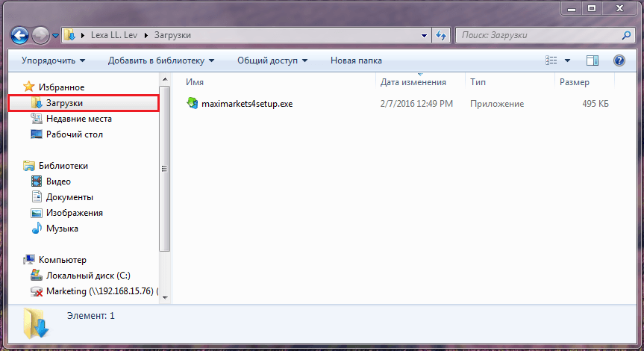Click the magnifier search icon
The image size is (644, 351).
click(626, 35)
